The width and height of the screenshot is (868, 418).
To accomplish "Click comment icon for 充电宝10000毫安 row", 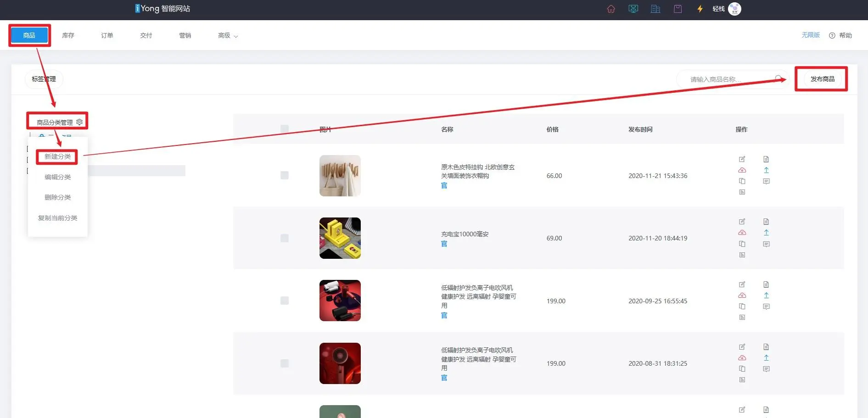I will coord(766,244).
